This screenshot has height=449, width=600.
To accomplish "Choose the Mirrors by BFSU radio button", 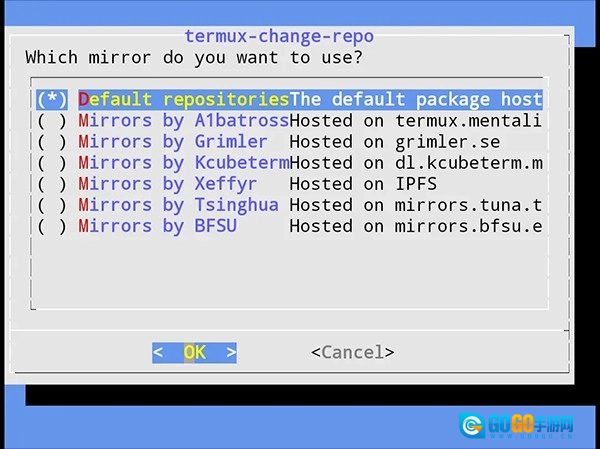I will click(x=51, y=226).
